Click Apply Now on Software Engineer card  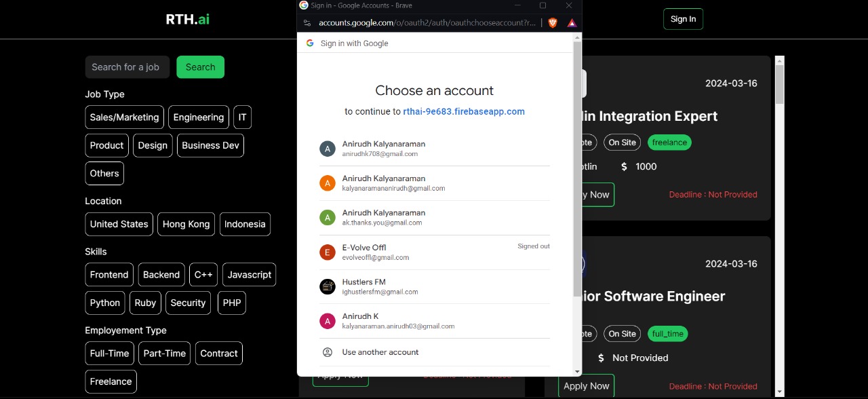point(587,386)
